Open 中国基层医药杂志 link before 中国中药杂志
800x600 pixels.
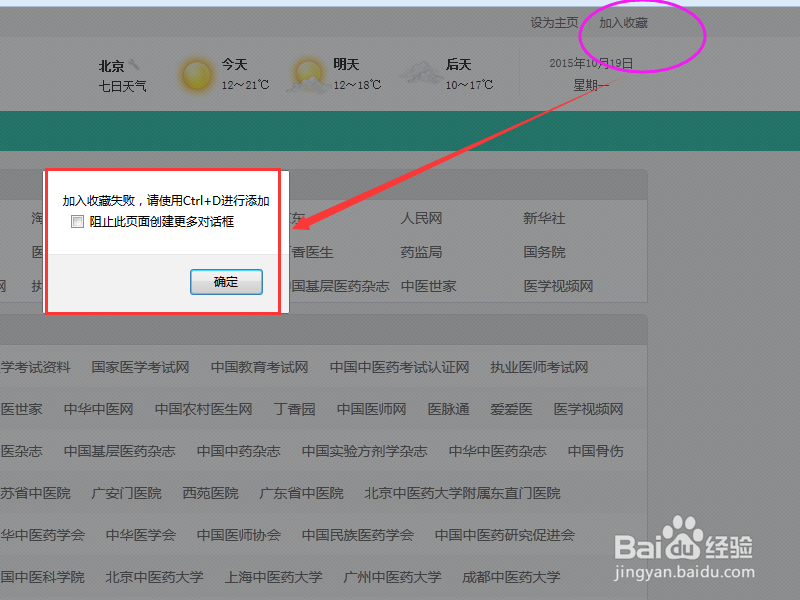point(119,451)
